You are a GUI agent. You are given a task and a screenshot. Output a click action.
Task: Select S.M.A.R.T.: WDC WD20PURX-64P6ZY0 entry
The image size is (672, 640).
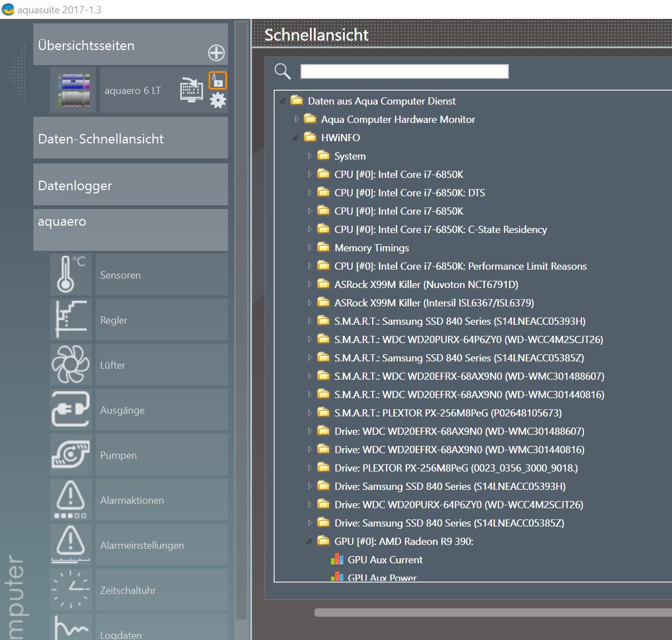[468, 339]
